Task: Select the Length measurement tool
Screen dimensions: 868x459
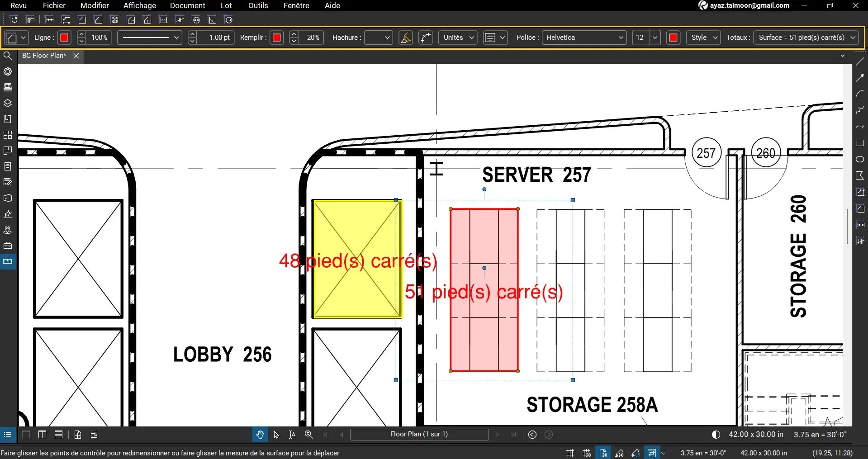Action: 50,19
